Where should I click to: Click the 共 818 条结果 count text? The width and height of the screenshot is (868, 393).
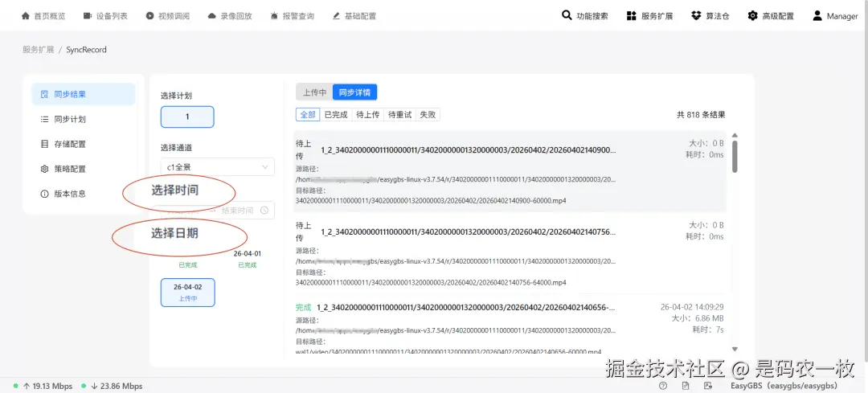[701, 115]
